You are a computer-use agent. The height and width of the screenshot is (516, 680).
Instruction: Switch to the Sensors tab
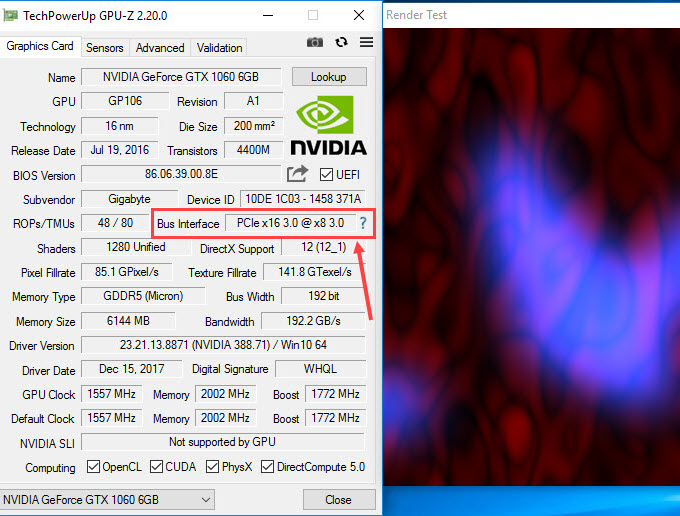coord(105,47)
